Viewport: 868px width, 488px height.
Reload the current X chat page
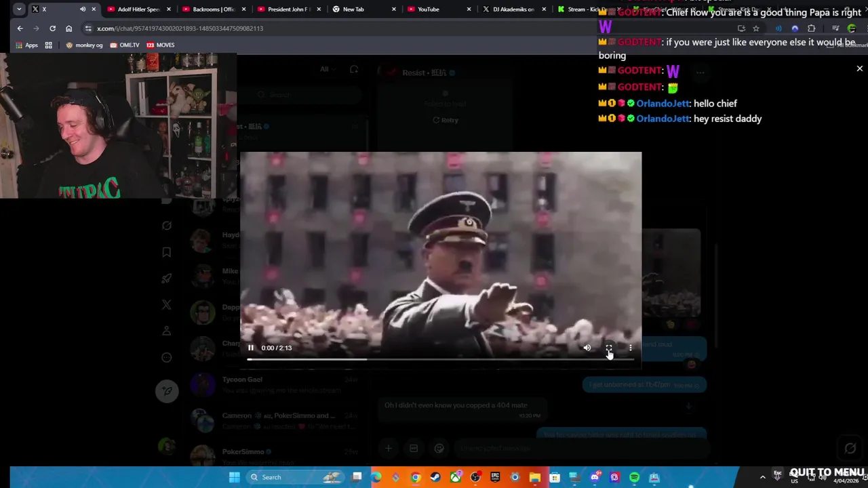tap(52, 28)
